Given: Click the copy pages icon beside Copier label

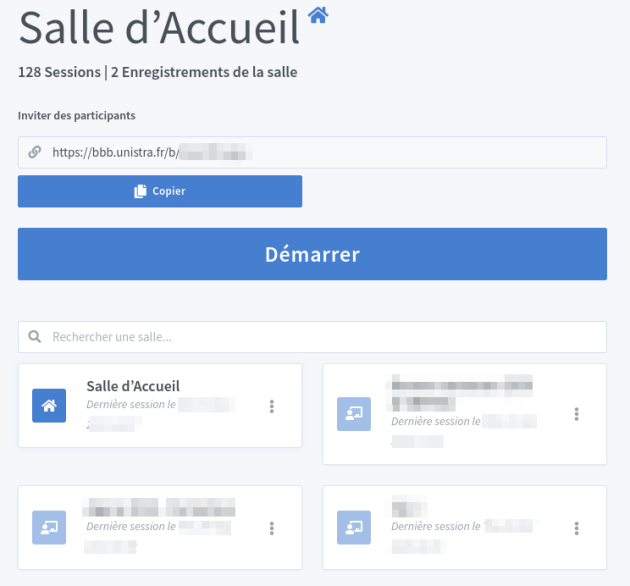Looking at the screenshot, I should [140, 191].
